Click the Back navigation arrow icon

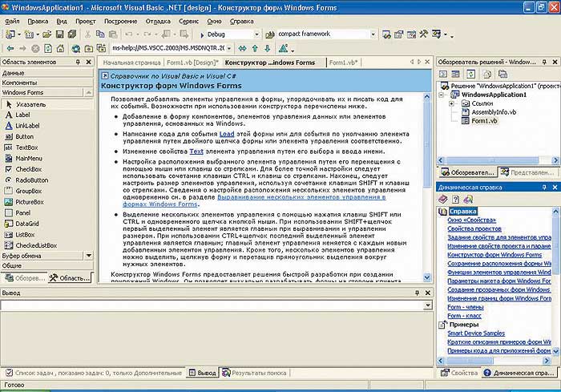[x=10, y=48]
